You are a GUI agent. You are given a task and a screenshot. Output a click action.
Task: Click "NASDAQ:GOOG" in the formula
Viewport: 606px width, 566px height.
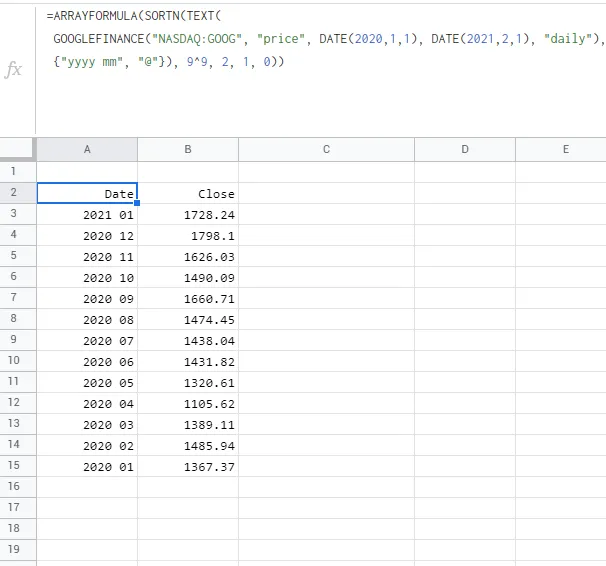pos(197,39)
